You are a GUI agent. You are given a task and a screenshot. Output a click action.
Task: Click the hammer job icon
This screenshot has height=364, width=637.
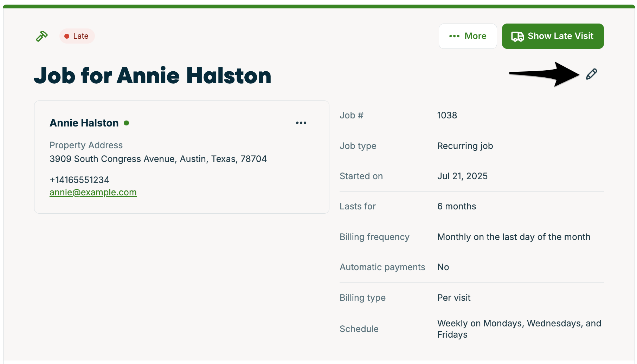click(42, 36)
